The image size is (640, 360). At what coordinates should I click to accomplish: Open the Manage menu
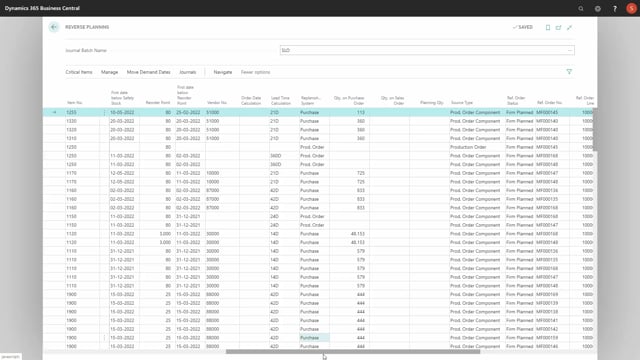click(x=109, y=72)
